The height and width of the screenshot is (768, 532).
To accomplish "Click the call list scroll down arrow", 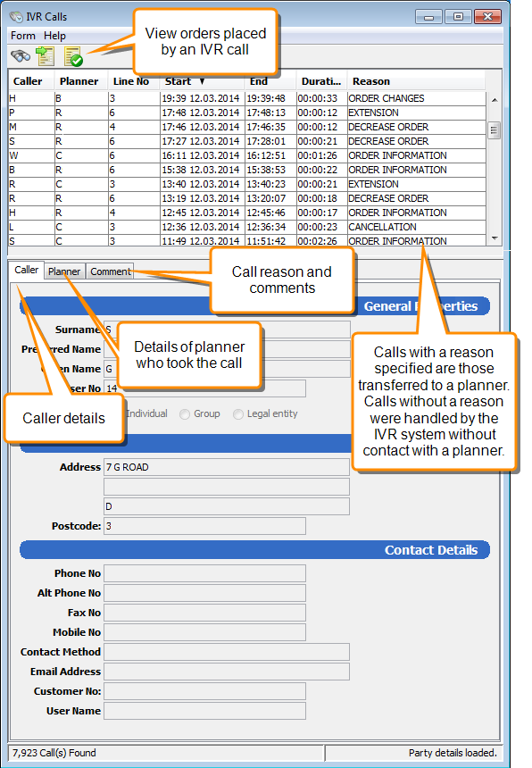I will (495, 238).
